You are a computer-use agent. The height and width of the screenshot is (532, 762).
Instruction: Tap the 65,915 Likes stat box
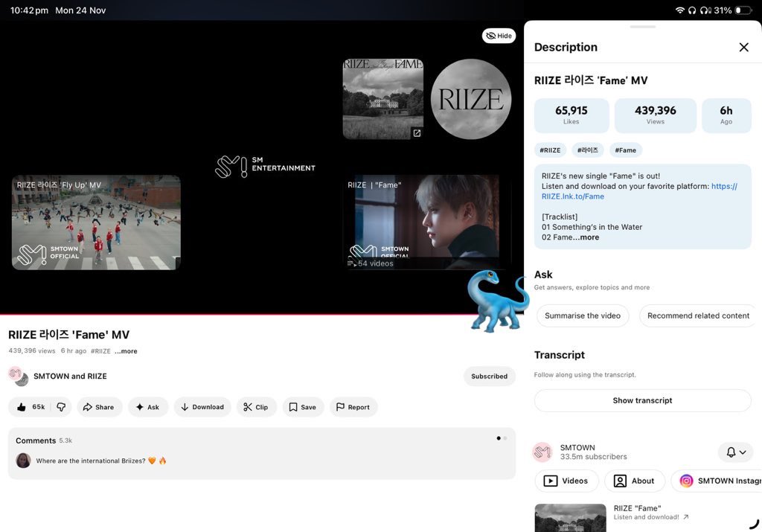pos(571,115)
